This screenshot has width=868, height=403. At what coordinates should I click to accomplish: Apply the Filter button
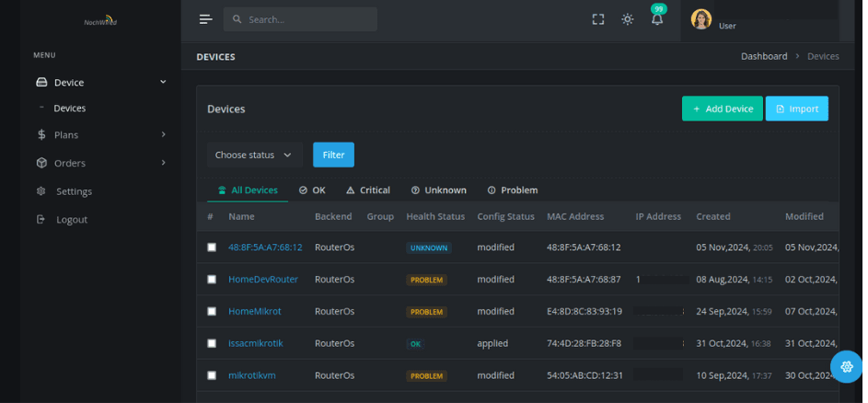coord(334,155)
